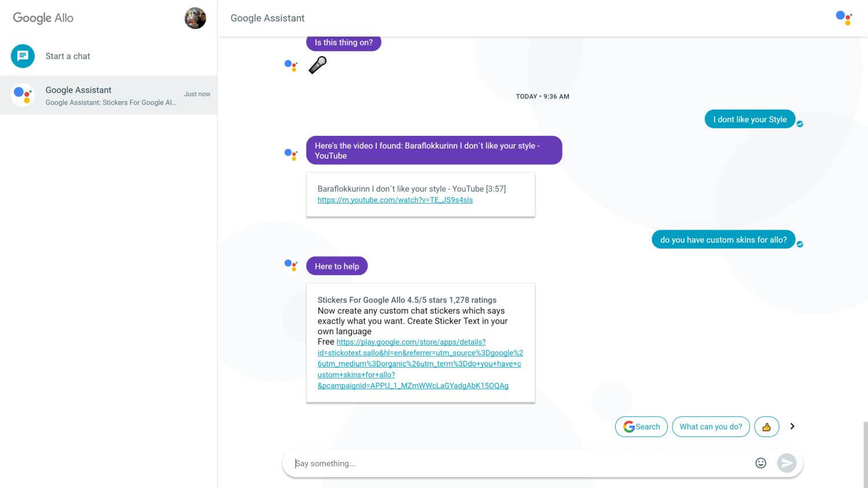Click the thumbs up suggestion chip
868x488 pixels.
click(x=766, y=427)
